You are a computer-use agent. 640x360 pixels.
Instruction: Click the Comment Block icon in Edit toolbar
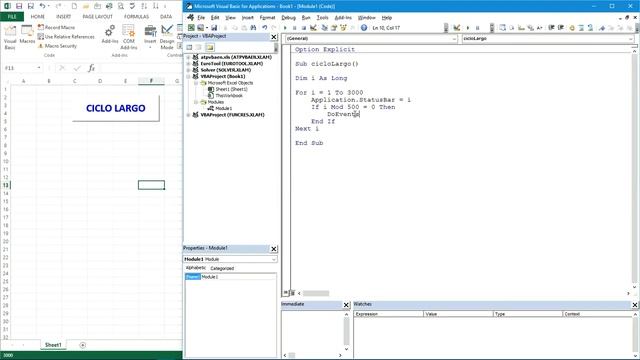581,28
